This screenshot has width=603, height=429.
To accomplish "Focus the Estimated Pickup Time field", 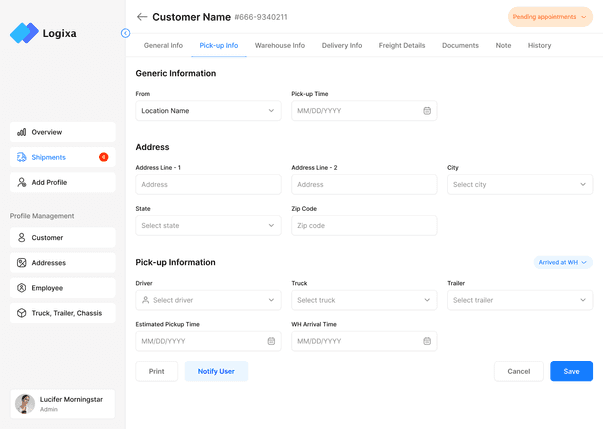I will coord(208,341).
